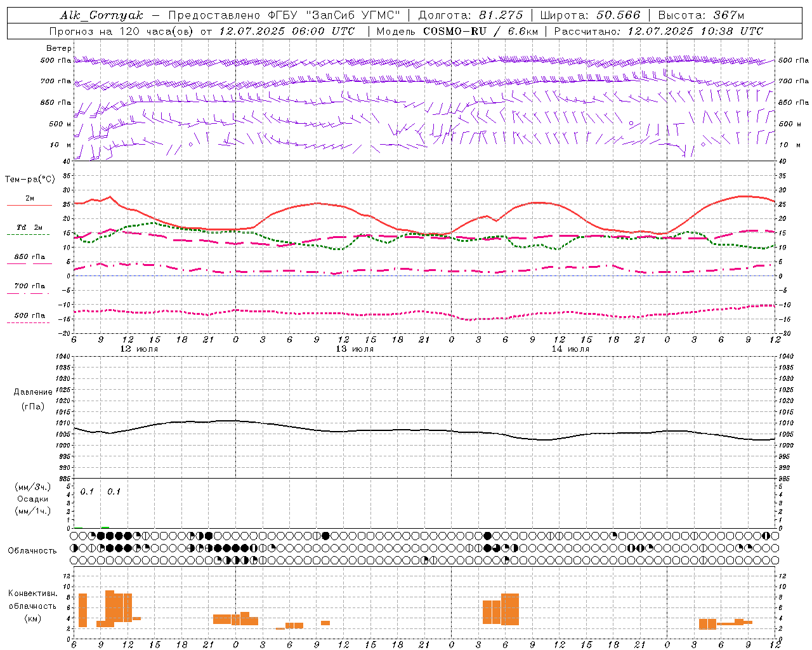Select the Облачность cloud cover label
This screenshot has width=812, height=650.
(32, 550)
